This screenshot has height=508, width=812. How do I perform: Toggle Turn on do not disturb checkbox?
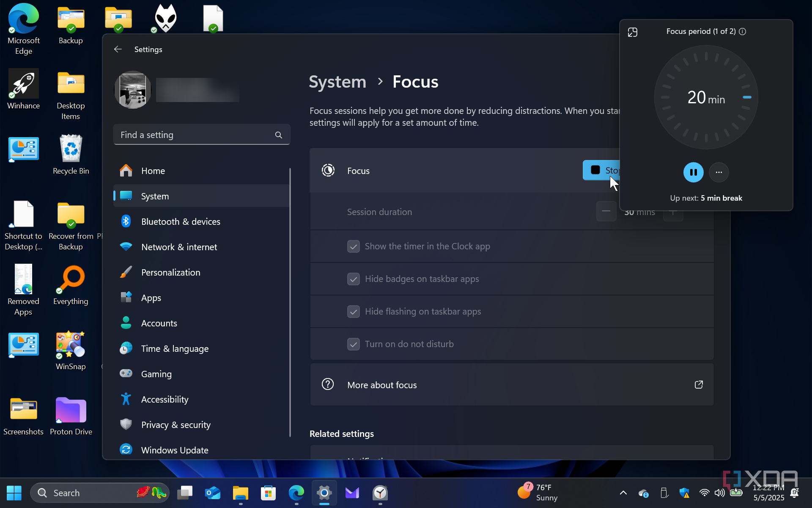(354, 344)
